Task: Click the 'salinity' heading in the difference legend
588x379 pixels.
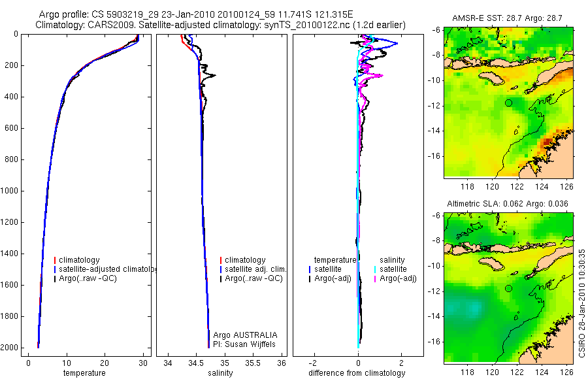Action: coord(392,260)
